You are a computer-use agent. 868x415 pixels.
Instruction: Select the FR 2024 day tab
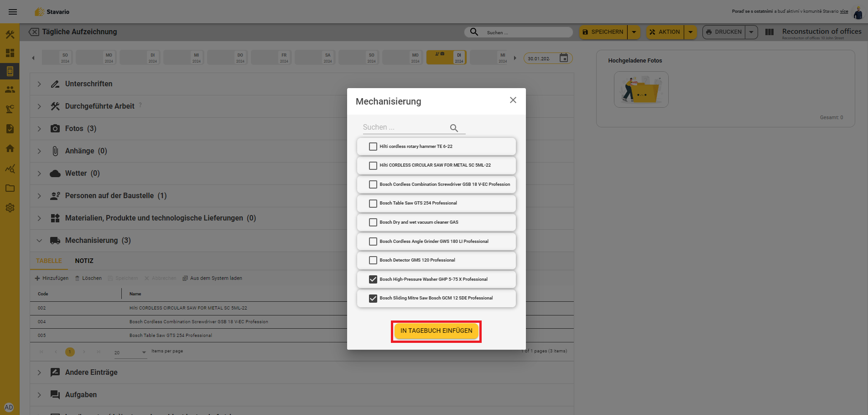(x=271, y=58)
